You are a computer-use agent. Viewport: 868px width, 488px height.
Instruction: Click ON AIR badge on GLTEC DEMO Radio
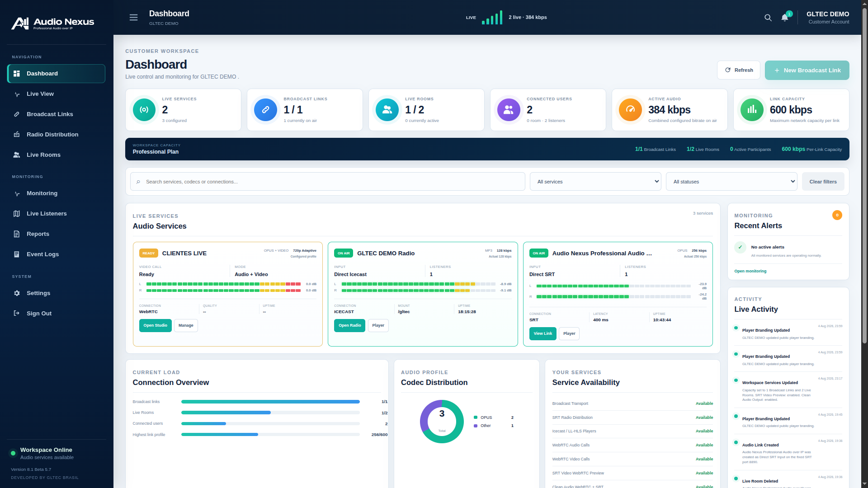point(344,253)
